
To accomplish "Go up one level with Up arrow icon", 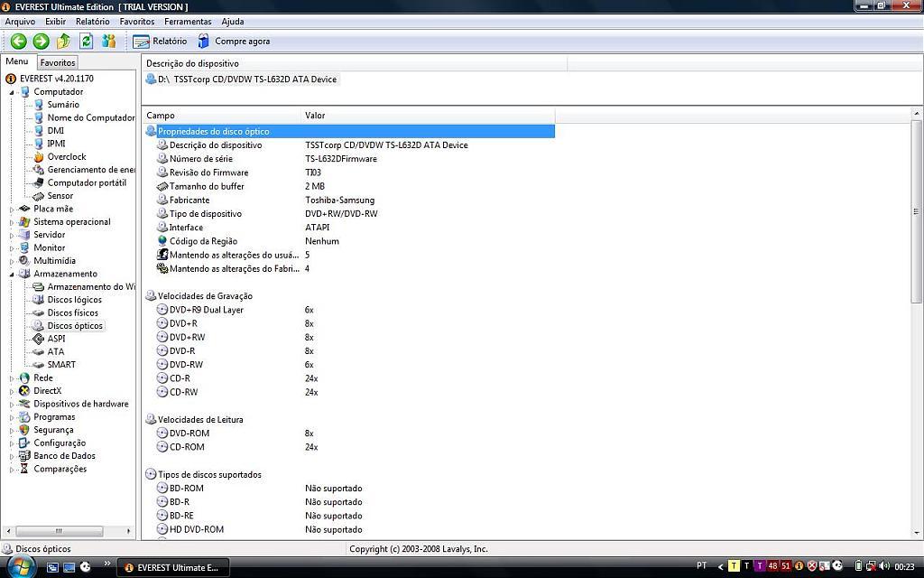I will (x=64, y=42).
